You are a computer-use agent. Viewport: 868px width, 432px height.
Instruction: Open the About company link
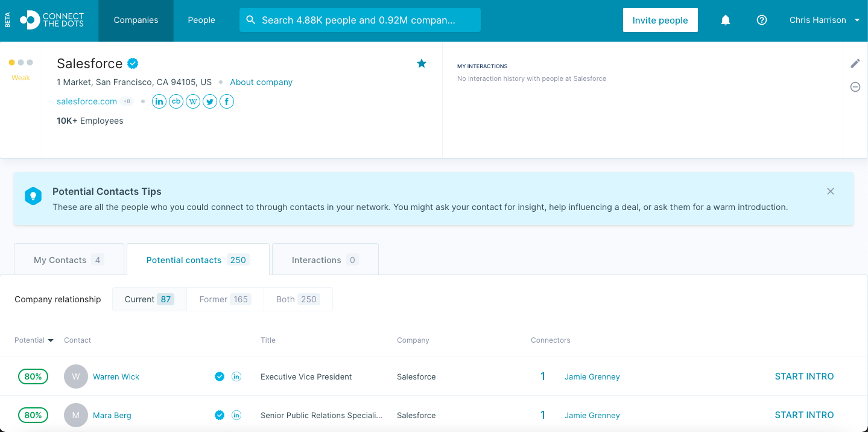click(x=261, y=82)
